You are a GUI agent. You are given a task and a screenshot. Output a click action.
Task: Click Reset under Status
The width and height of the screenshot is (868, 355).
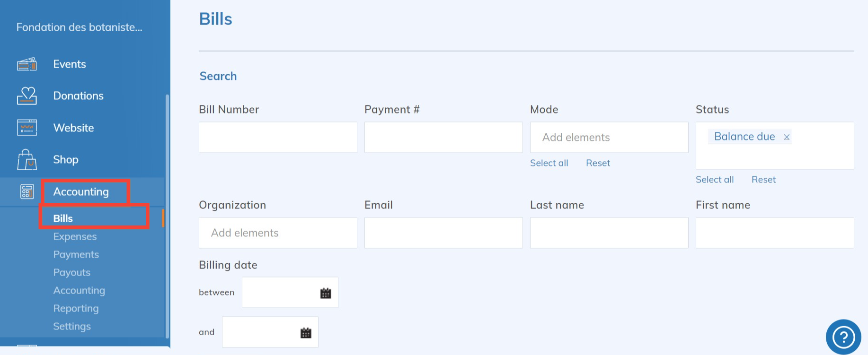[763, 180]
